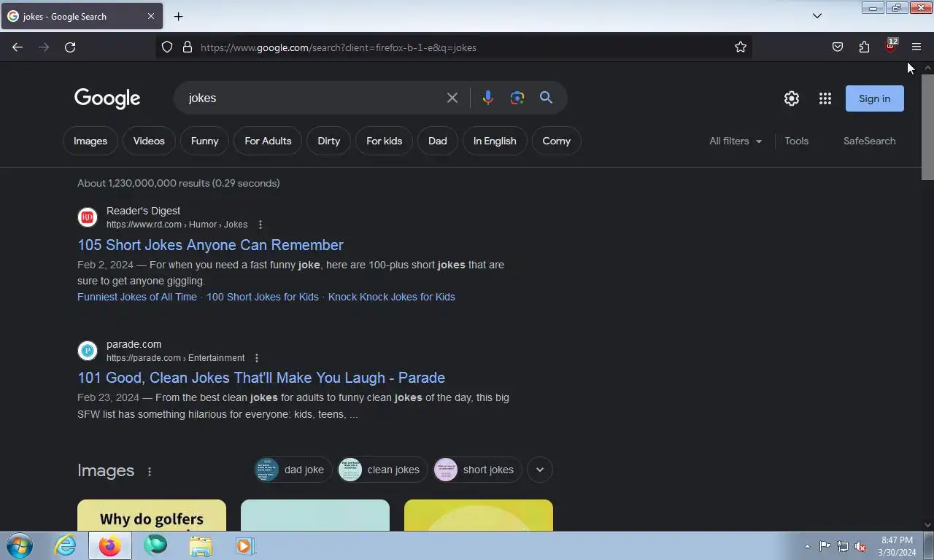
Task: Search by image with Google Lens icon
Action: click(517, 98)
